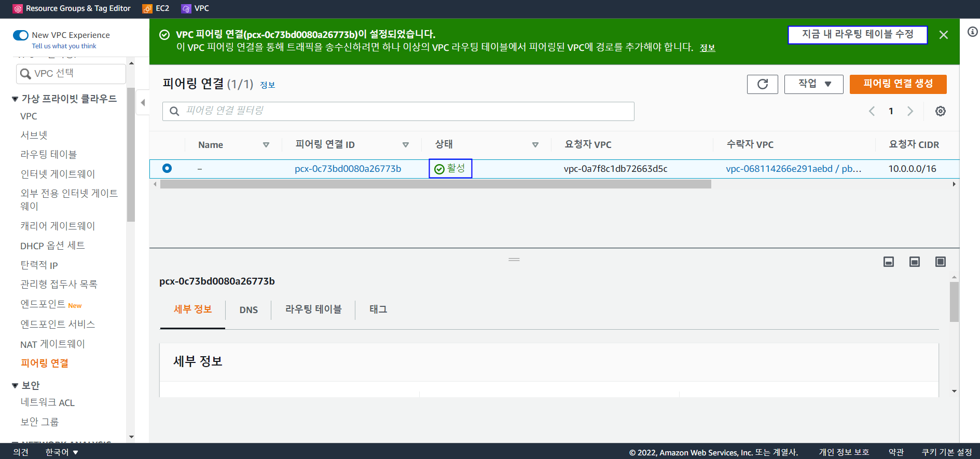Click the details pane vertical scrollbar
The height and width of the screenshot is (459, 980).
[954, 302]
